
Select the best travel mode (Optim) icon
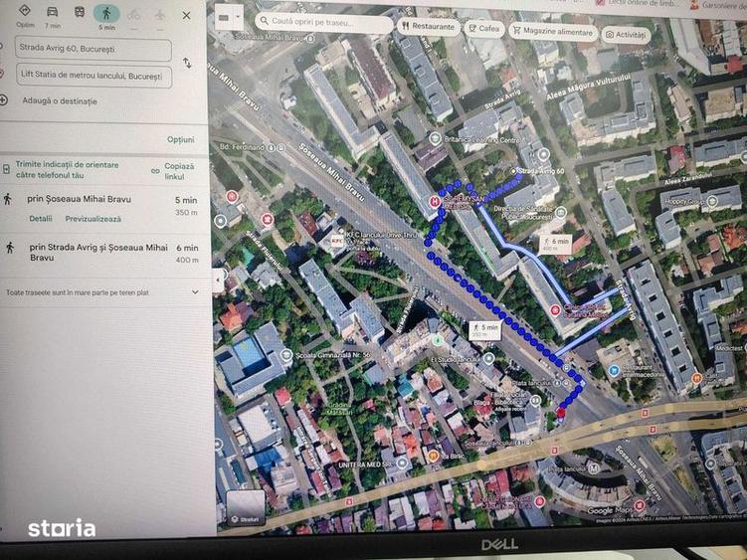[25, 11]
